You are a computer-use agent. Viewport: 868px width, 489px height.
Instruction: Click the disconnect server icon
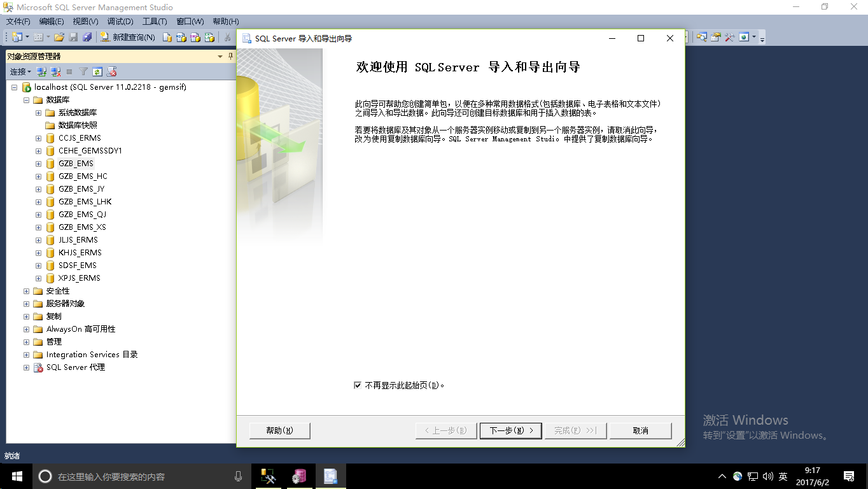tap(55, 71)
